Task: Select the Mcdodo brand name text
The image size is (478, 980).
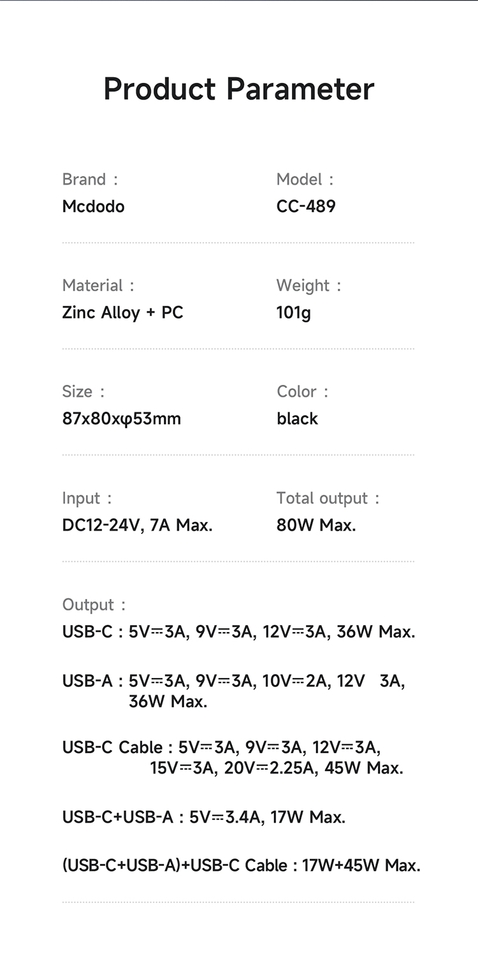Action: [x=93, y=206]
